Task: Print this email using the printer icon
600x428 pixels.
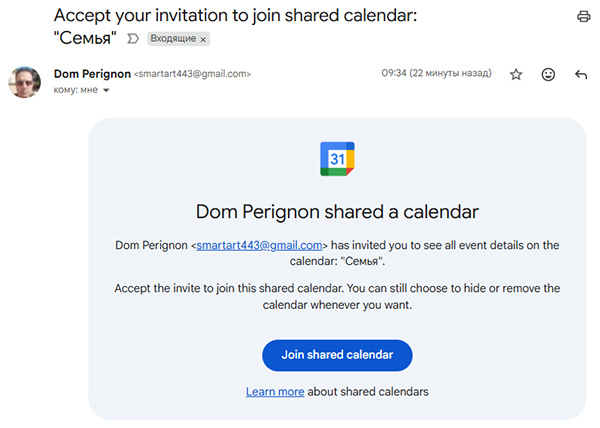Action: (x=583, y=17)
